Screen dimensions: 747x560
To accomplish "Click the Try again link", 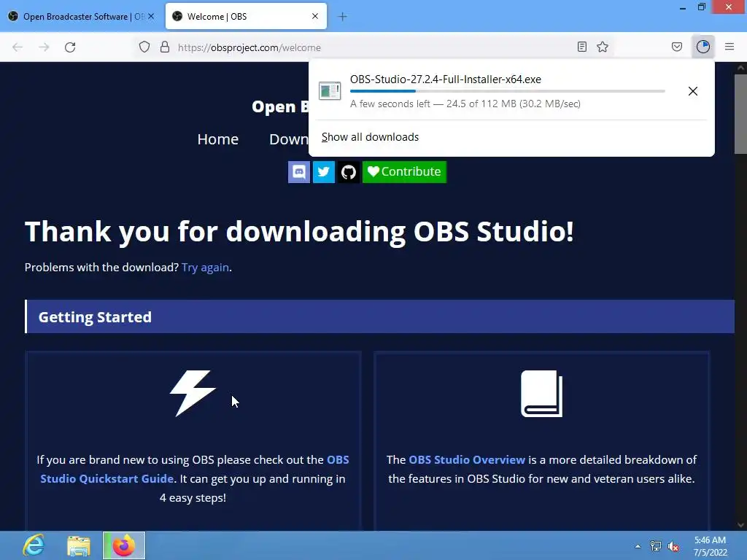I will pos(205,268).
